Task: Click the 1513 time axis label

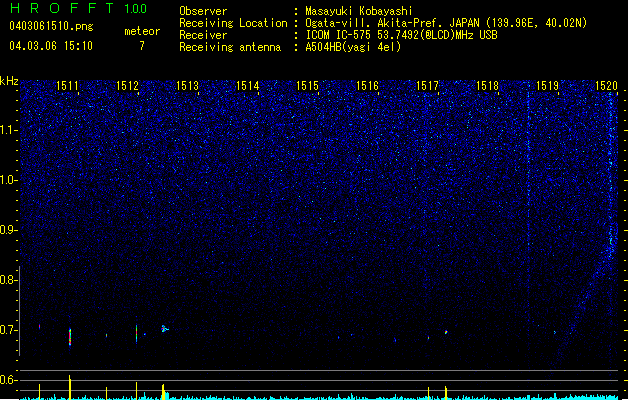Action: [187, 86]
